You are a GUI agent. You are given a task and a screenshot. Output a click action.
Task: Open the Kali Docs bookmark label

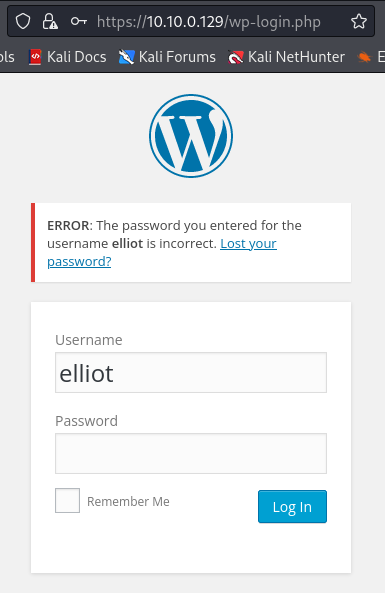[76, 57]
